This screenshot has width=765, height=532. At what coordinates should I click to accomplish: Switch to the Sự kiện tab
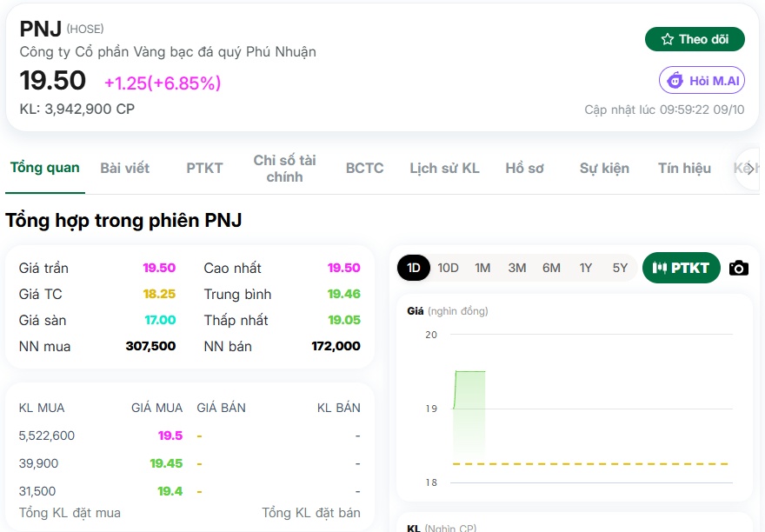(x=604, y=168)
